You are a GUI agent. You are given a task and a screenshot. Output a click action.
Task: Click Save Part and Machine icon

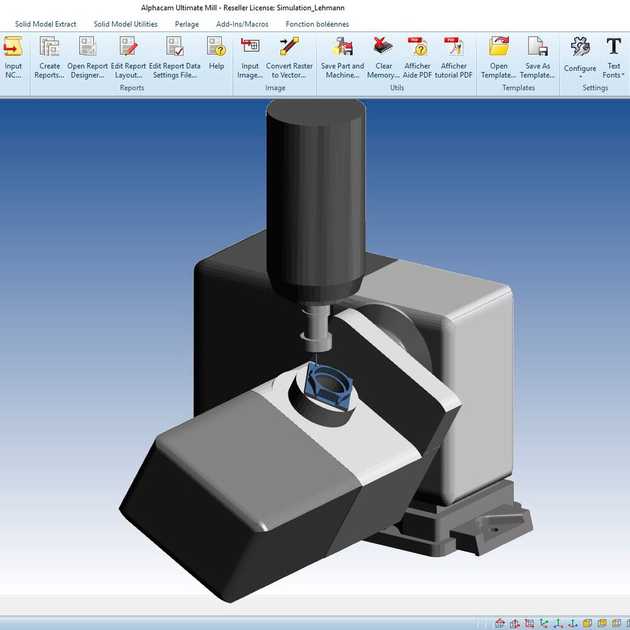point(342,47)
